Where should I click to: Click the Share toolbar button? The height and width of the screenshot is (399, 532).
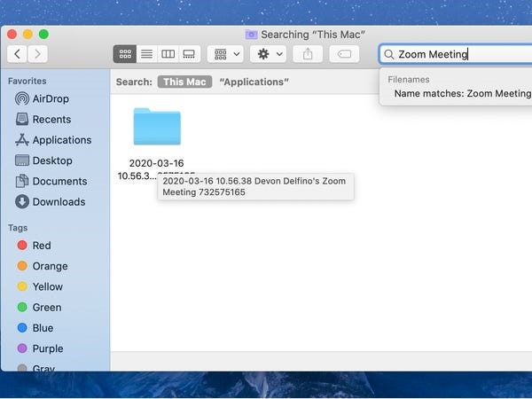pos(308,54)
